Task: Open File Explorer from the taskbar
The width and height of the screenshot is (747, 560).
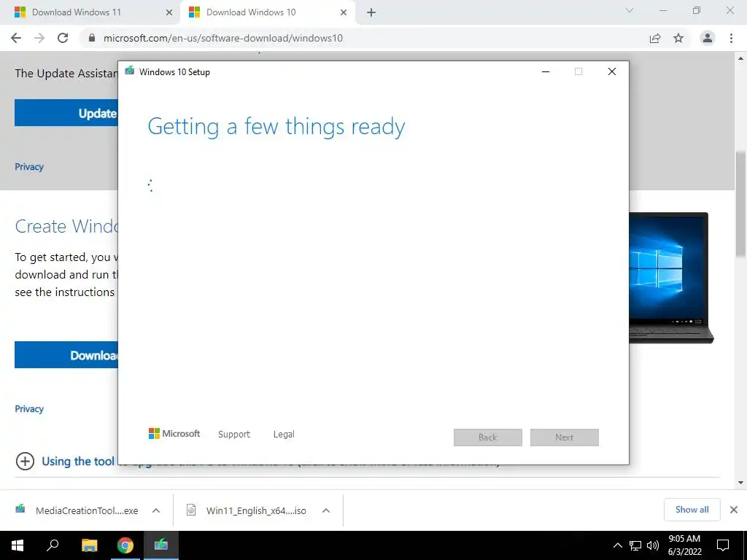Action: [89, 545]
